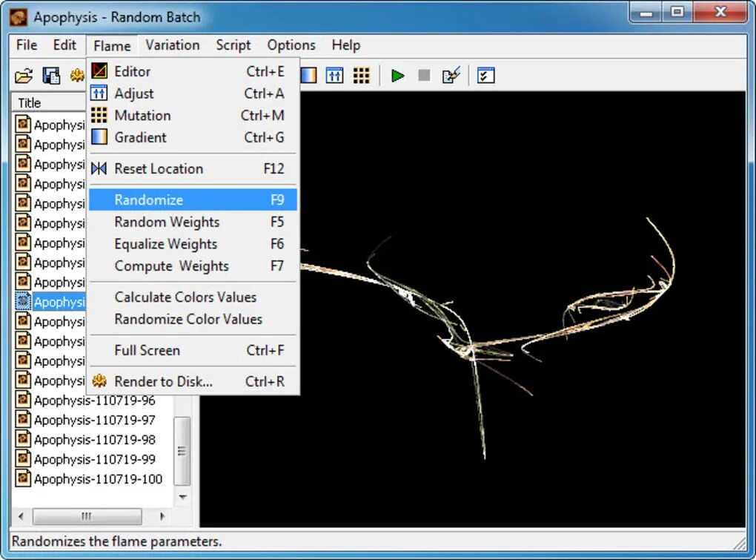Click the flame list scroll right arrow
756x560 pixels.
(162, 516)
